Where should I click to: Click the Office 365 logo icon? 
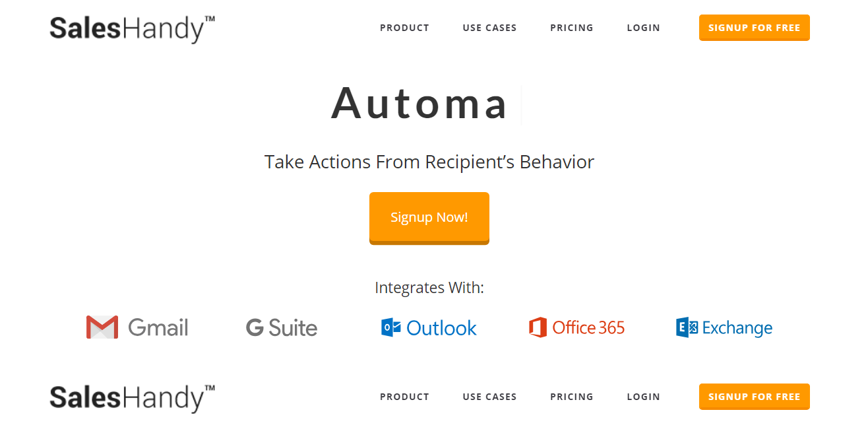click(x=538, y=327)
